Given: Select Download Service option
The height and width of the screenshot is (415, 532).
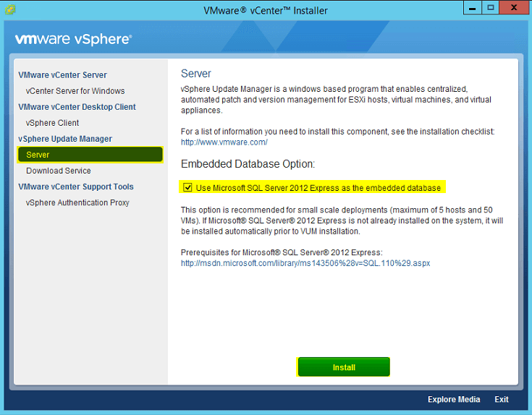Looking at the screenshot, I should 59,171.
